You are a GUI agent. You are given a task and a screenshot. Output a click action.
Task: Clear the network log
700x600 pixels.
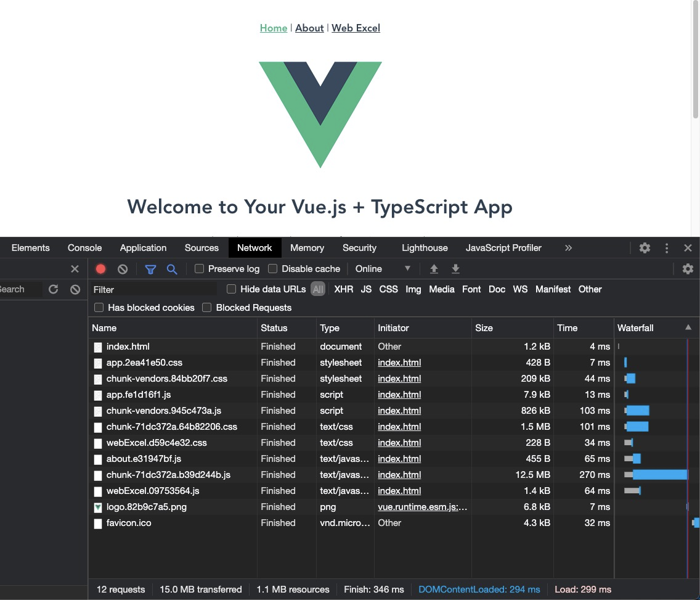coord(123,269)
